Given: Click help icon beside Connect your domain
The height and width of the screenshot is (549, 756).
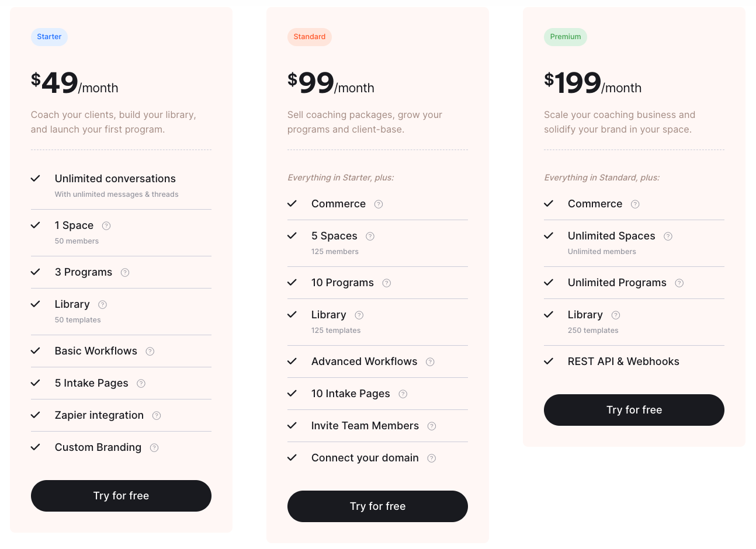Looking at the screenshot, I should [x=432, y=458].
